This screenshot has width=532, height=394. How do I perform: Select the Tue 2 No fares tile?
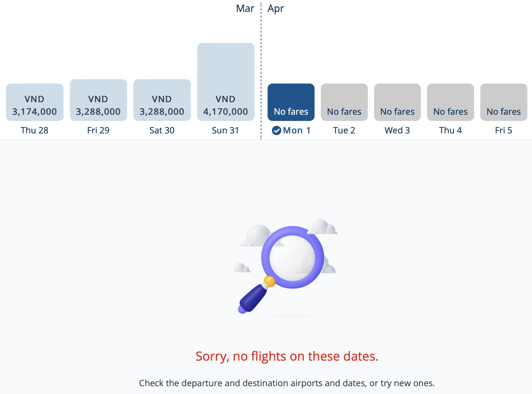pos(344,102)
